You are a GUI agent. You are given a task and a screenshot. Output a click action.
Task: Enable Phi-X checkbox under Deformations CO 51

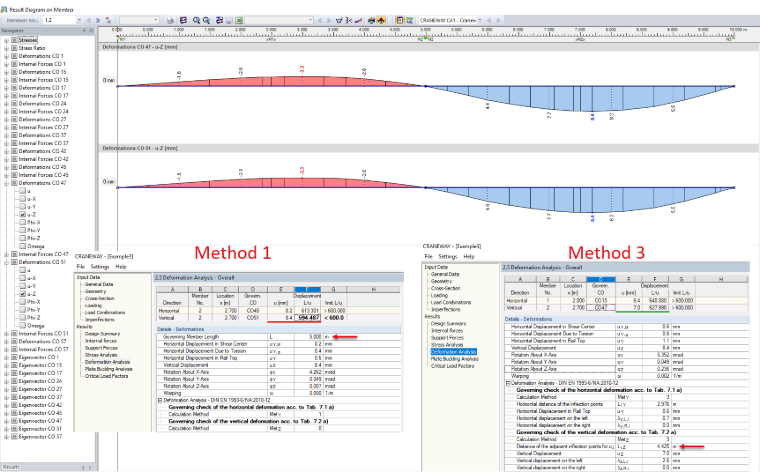22,301
